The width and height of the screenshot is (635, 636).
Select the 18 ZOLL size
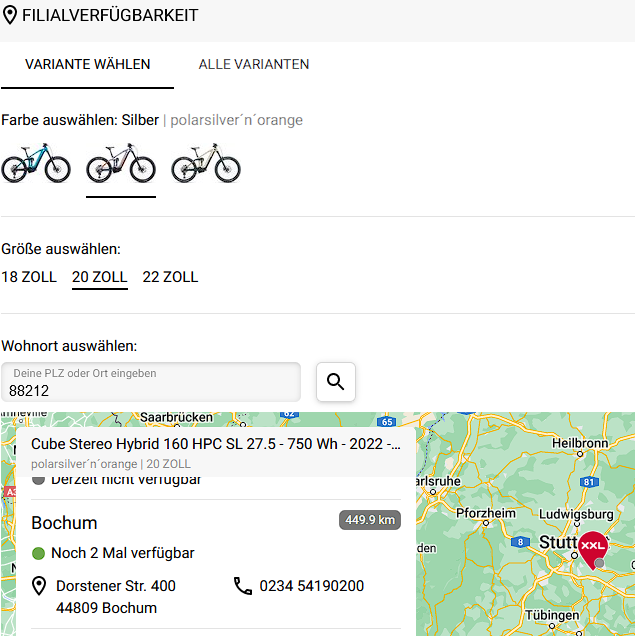pyautogui.click(x=29, y=277)
